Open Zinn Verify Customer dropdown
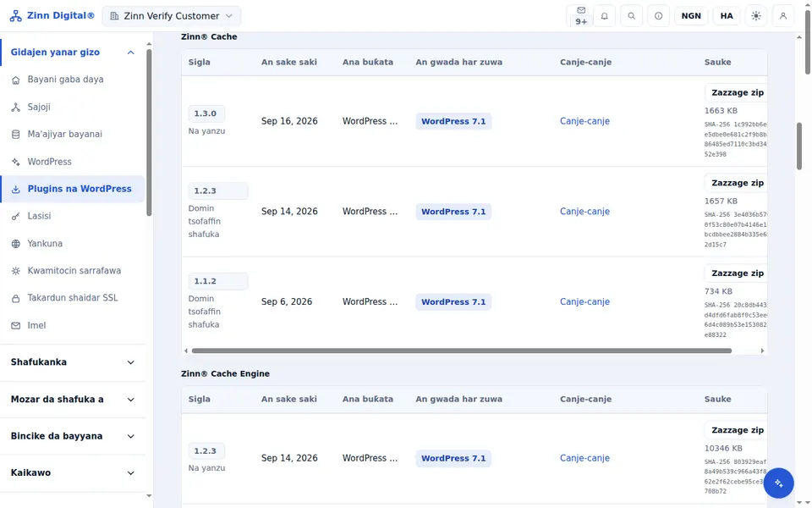Screen dimensions: 812x508 [x=172, y=16]
